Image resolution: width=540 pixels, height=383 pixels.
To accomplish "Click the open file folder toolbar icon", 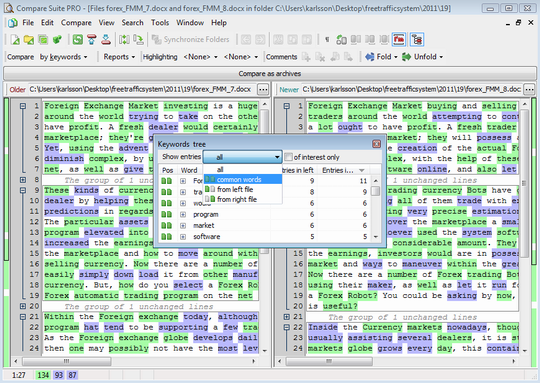I will 29,40.
